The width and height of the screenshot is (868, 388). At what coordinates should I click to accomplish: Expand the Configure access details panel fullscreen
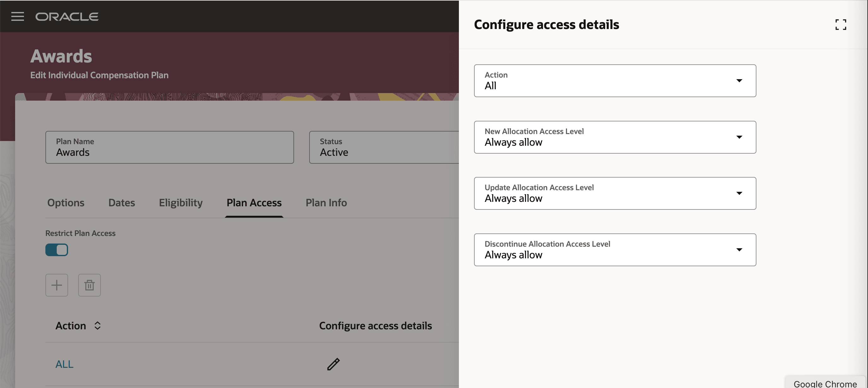tap(841, 25)
